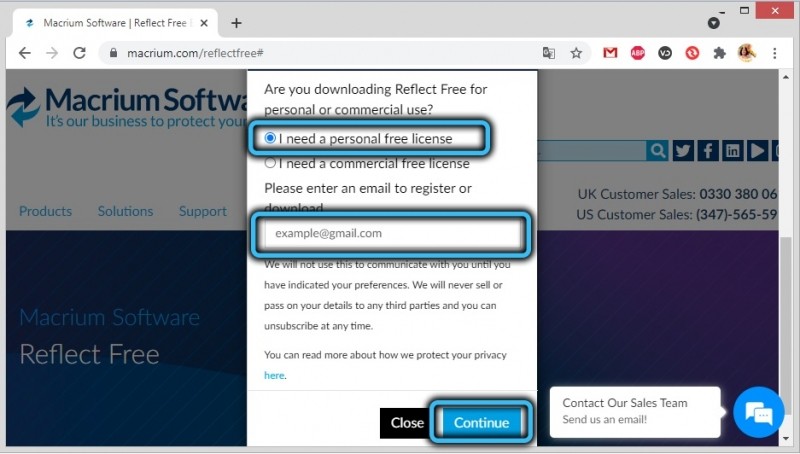Click the macrium.com address bar URL
The image size is (800, 454).
click(x=195, y=53)
